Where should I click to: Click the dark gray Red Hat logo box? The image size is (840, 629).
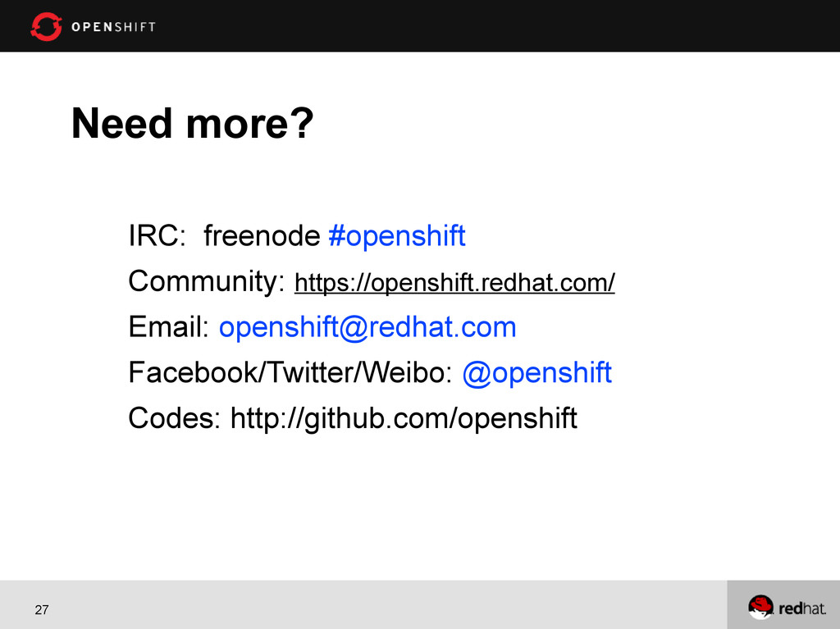pos(783,604)
